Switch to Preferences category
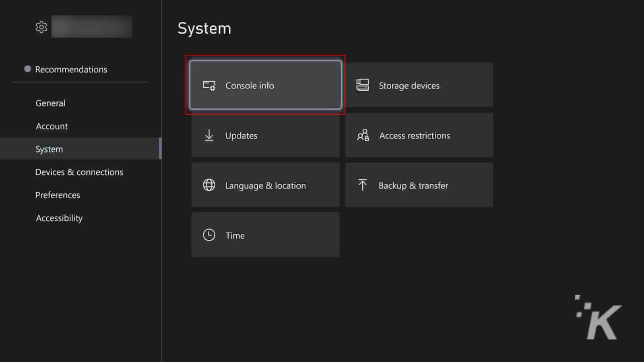The height and width of the screenshot is (362, 644). click(x=58, y=195)
